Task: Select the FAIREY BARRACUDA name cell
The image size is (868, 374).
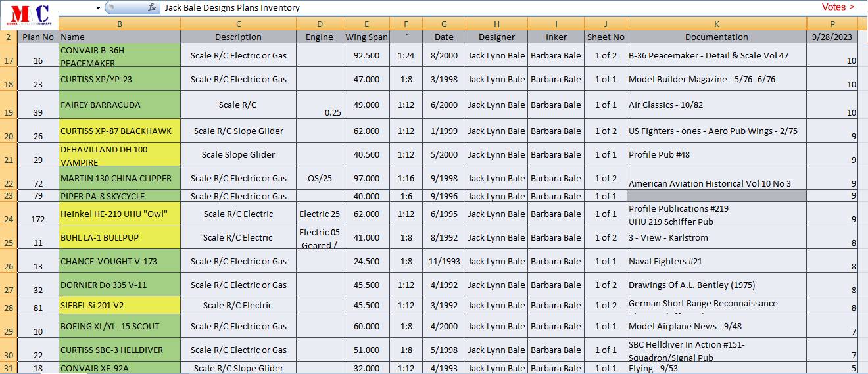Action: (120, 105)
